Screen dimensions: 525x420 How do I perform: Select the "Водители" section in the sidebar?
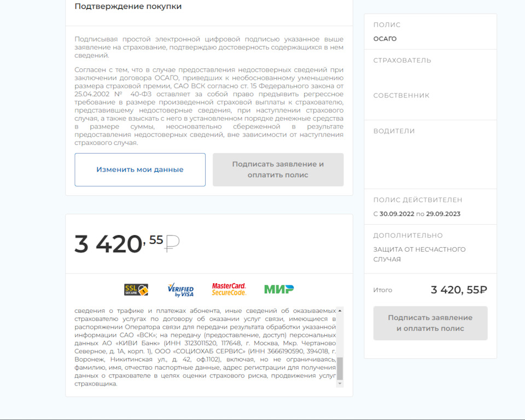pos(394,131)
